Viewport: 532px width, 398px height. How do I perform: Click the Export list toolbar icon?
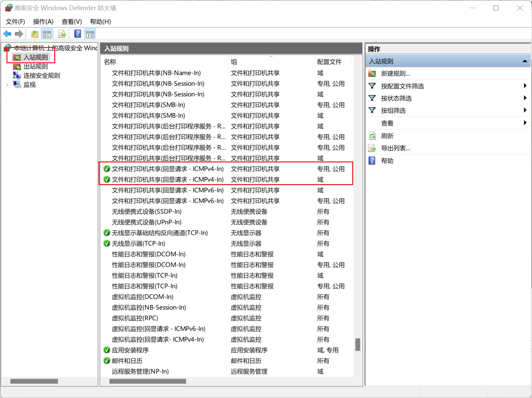coord(62,34)
